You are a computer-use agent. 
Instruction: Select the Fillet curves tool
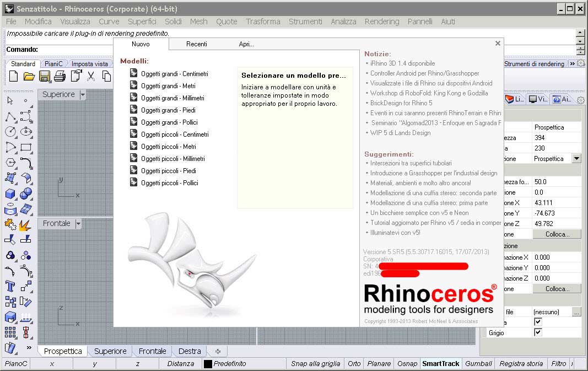pyautogui.click(x=26, y=163)
